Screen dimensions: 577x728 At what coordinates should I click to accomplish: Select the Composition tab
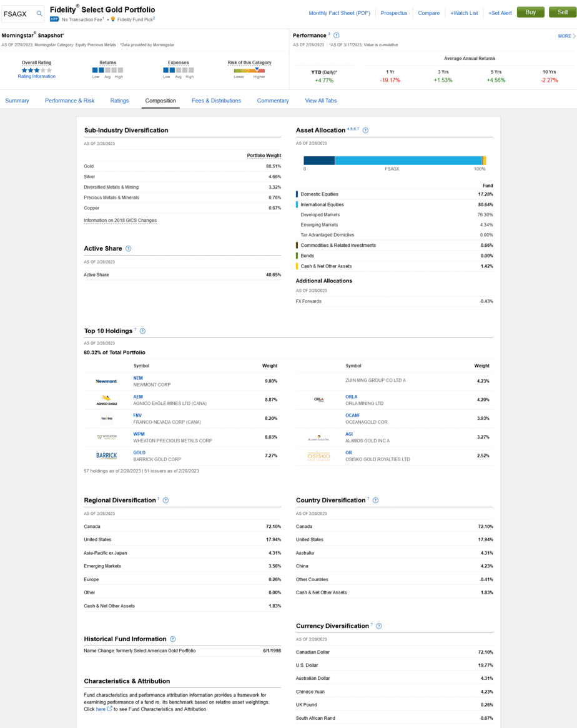(160, 101)
